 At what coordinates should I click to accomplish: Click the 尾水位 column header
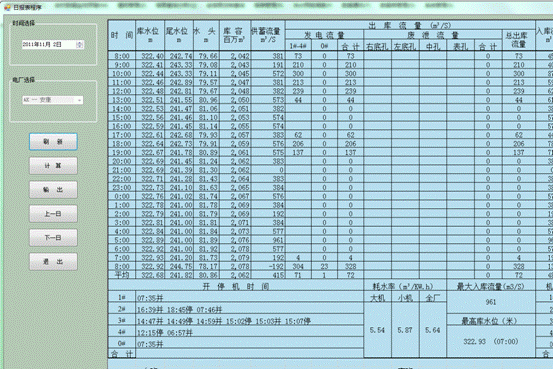click(179, 35)
